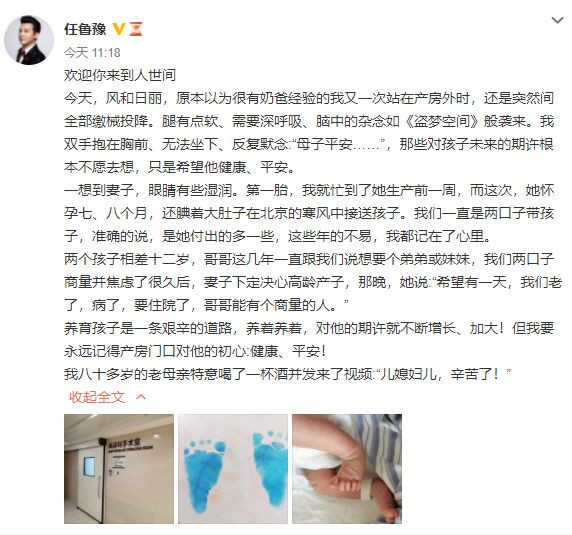Open 任鲁豫's profile avatar

point(29,40)
